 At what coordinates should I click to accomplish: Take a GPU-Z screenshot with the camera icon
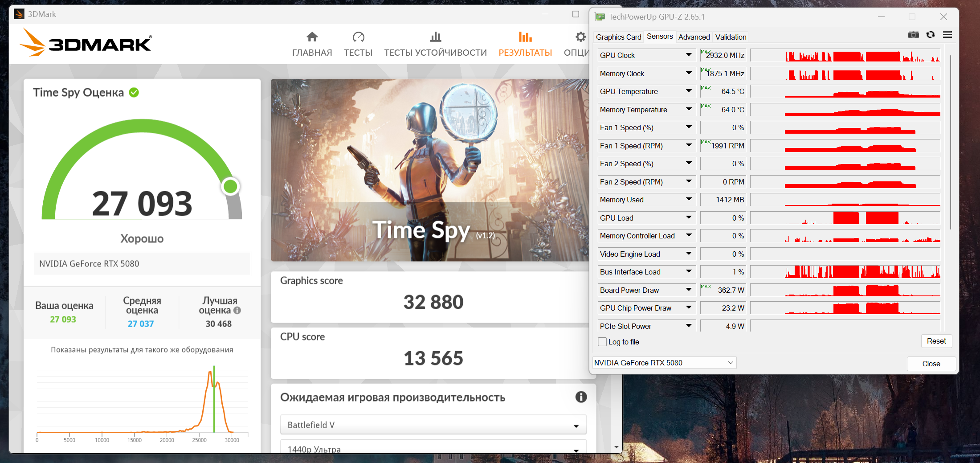coord(914,35)
